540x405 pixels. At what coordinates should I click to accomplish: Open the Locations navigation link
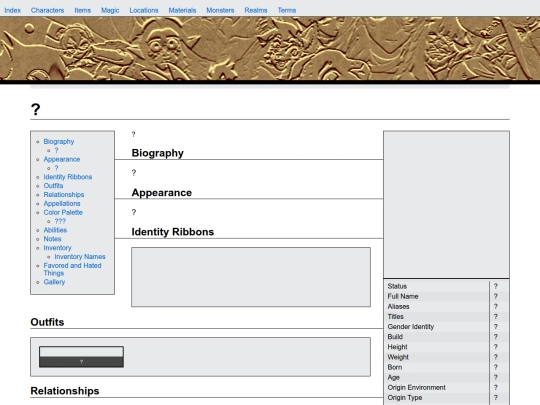pyautogui.click(x=144, y=10)
